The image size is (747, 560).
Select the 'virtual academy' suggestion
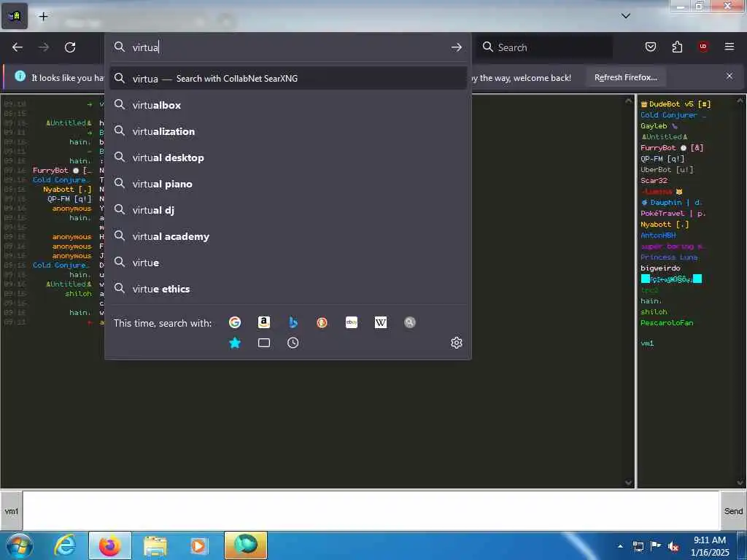[x=288, y=236]
